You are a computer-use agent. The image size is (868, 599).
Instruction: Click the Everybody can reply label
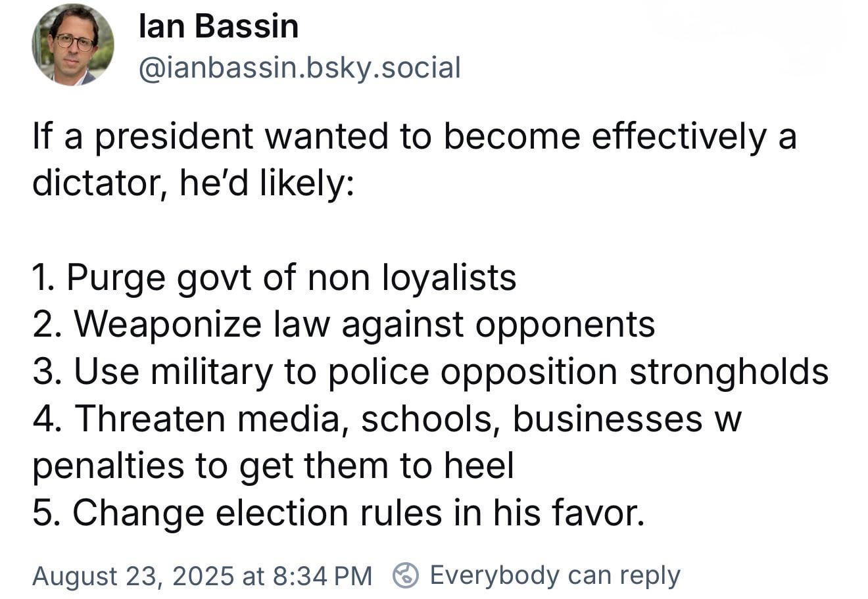click(x=555, y=575)
